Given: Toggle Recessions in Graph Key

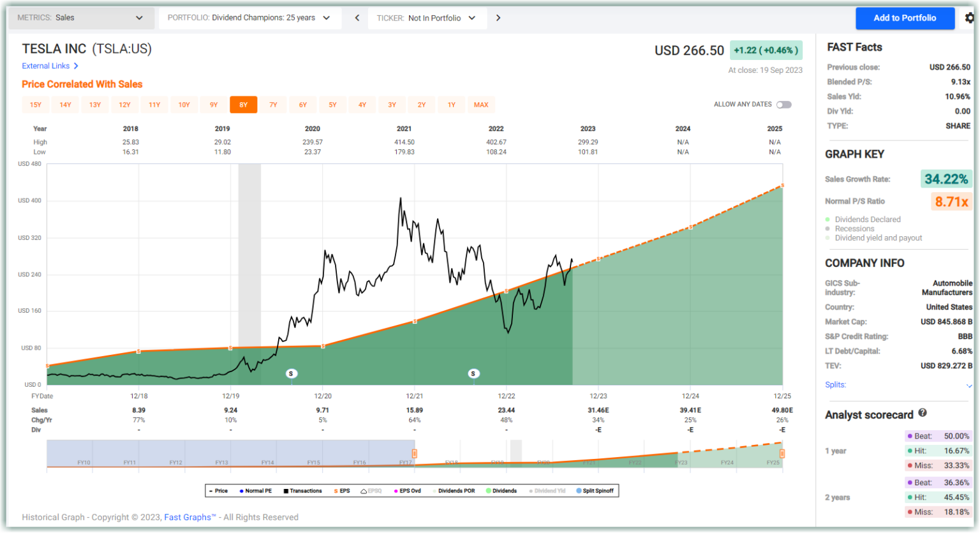Looking at the screenshot, I should (x=850, y=229).
